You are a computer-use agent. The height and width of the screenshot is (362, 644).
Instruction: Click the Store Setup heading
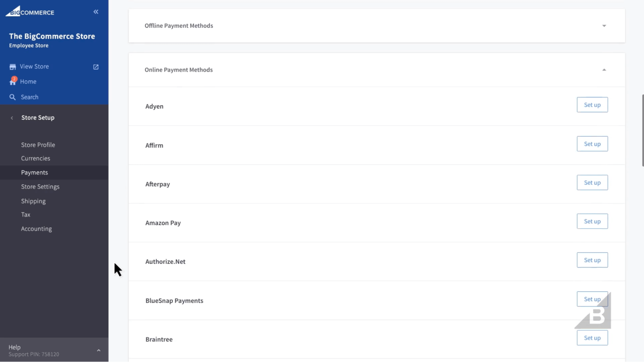tap(38, 118)
